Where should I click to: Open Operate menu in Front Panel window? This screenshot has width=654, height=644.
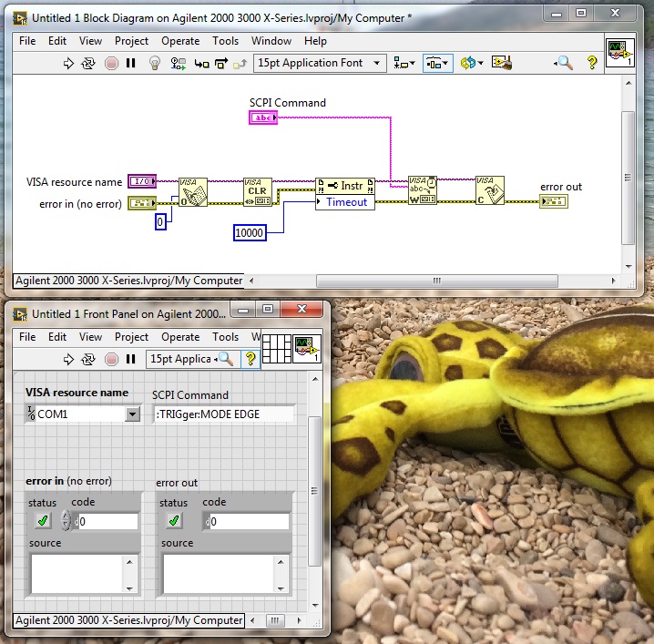pos(180,337)
